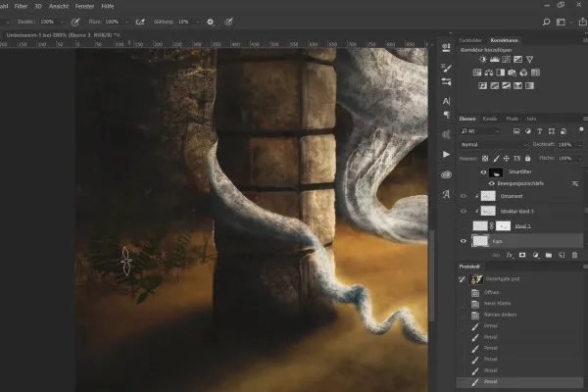The width and height of the screenshot is (588, 392).
Task: Open the Paragraph panel icon
Action: 446,115
